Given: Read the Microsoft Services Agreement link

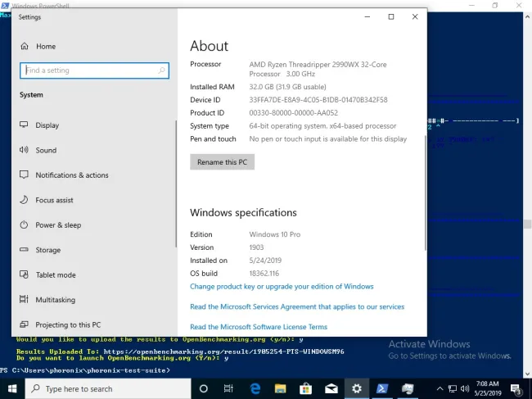Looking at the screenshot, I should [297, 306].
